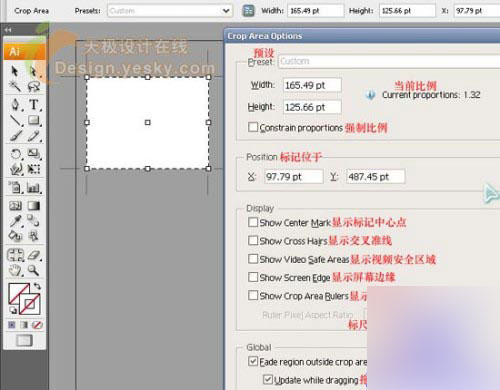Choose the Magic Wand tool
This screenshot has width=500, height=390.
15,86
